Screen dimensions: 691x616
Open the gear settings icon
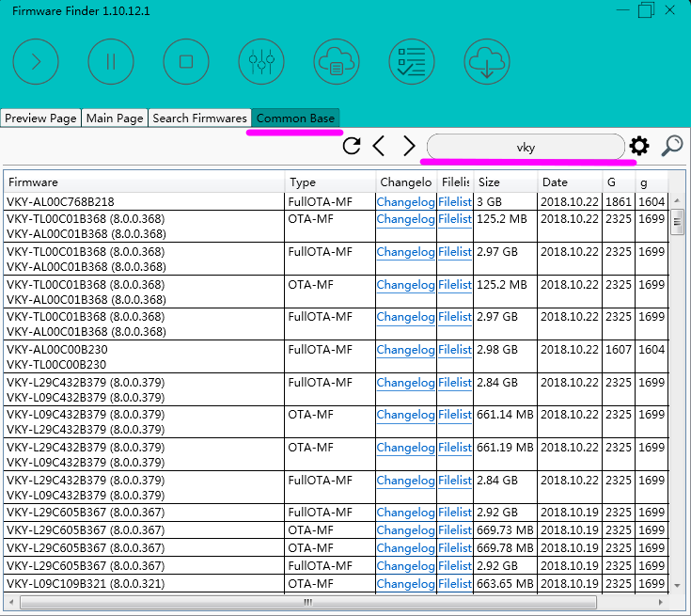click(639, 146)
